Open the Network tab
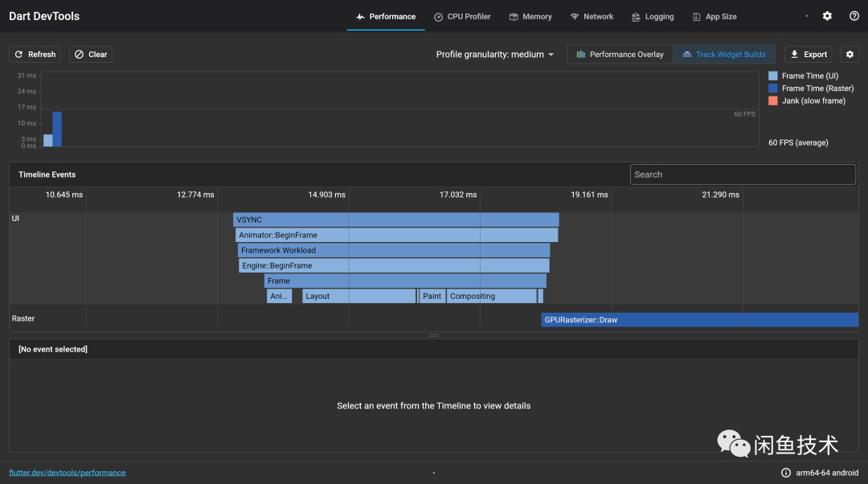This screenshot has width=868, height=484. (x=592, y=16)
